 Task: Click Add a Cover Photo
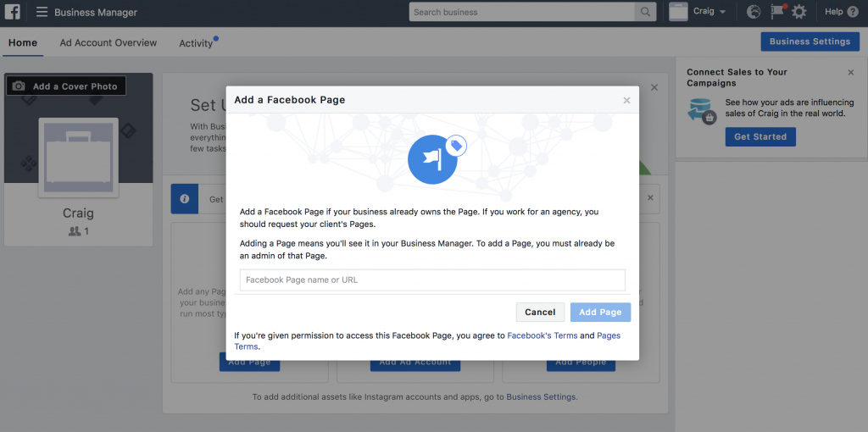(x=66, y=86)
